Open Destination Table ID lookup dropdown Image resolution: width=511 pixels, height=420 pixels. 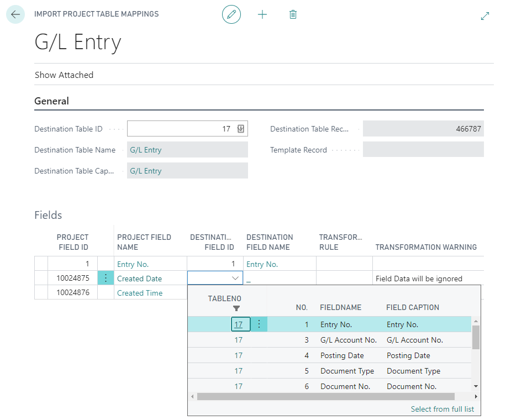click(x=241, y=129)
